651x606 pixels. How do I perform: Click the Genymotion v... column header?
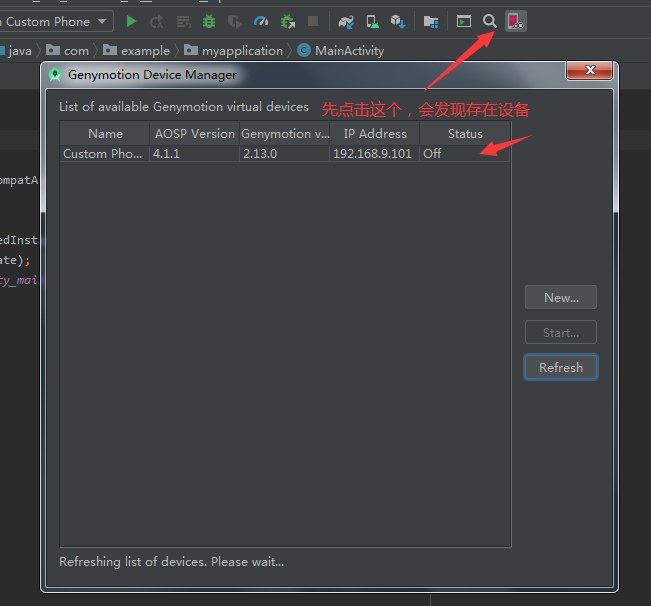click(285, 134)
